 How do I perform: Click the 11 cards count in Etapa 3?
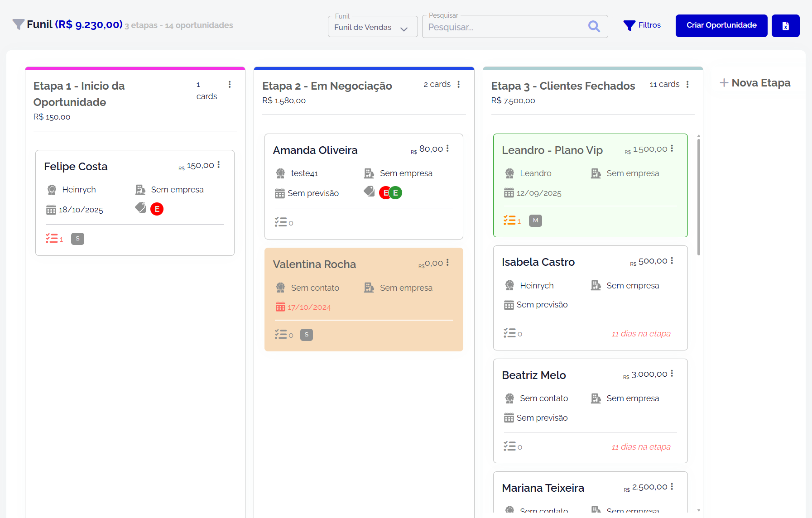tap(664, 84)
